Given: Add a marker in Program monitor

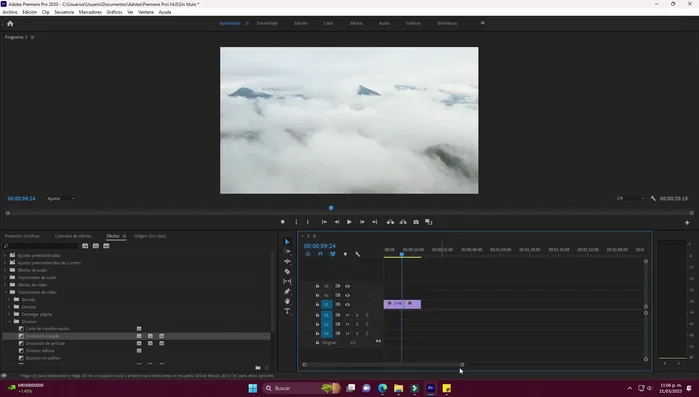Looking at the screenshot, I should click(x=283, y=222).
